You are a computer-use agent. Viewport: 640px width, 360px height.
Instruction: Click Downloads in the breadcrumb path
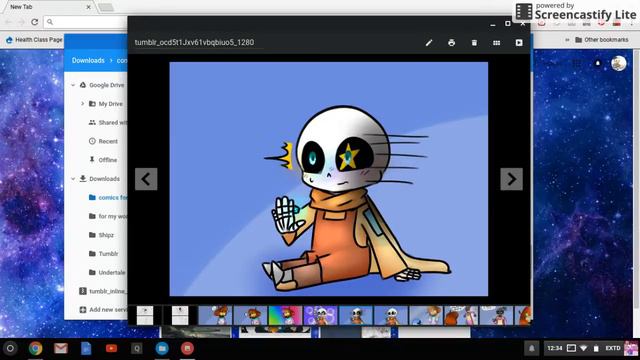click(88, 60)
